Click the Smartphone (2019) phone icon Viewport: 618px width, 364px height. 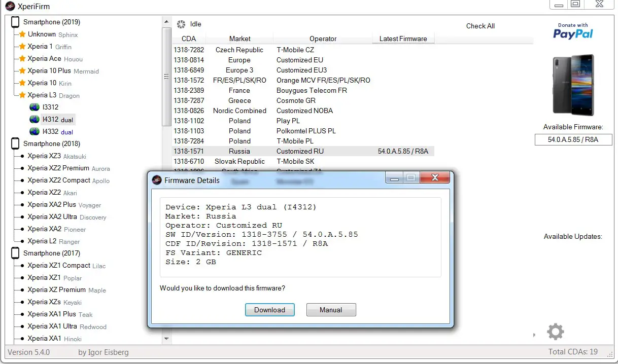point(15,22)
